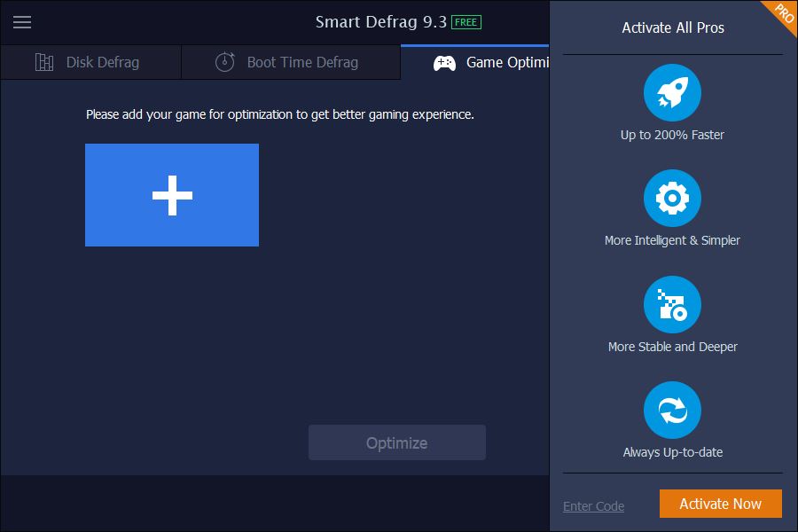Switch to the Disk Defrag tab
The width and height of the screenshot is (798, 532).
point(90,62)
